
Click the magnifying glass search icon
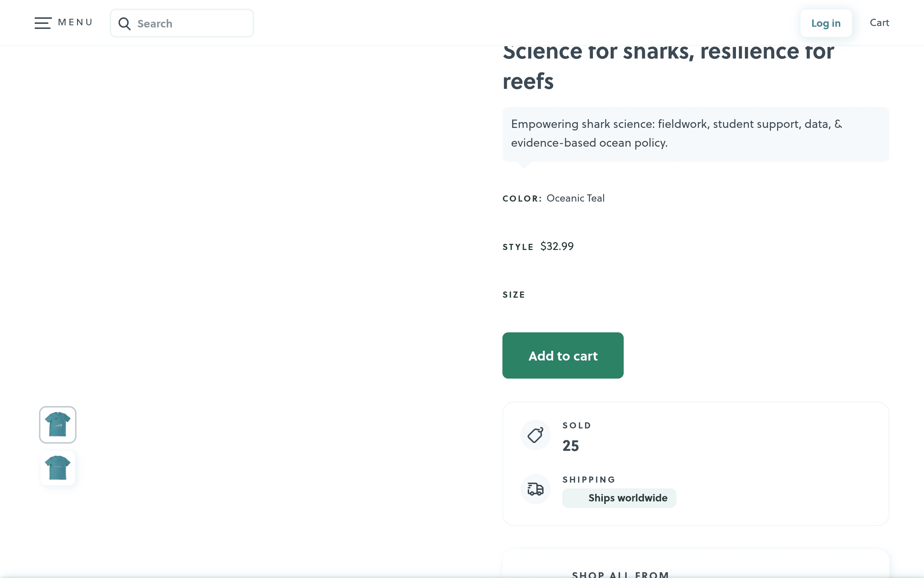point(125,24)
